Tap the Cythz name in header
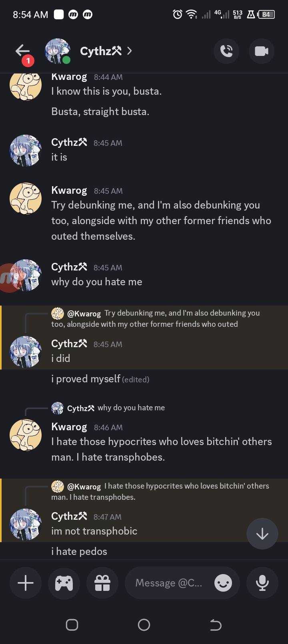Viewport: 288px width, 644px height. (x=100, y=51)
